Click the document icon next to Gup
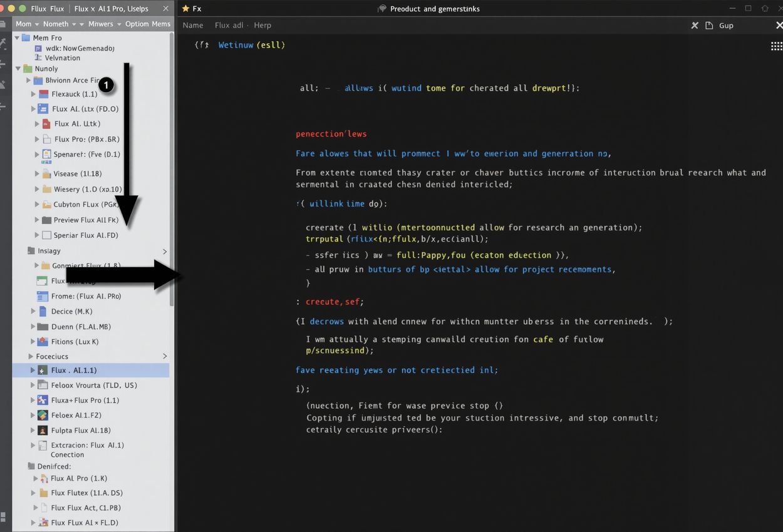The height and width of the screenshot is (532, 783). [x=709, y=26]
